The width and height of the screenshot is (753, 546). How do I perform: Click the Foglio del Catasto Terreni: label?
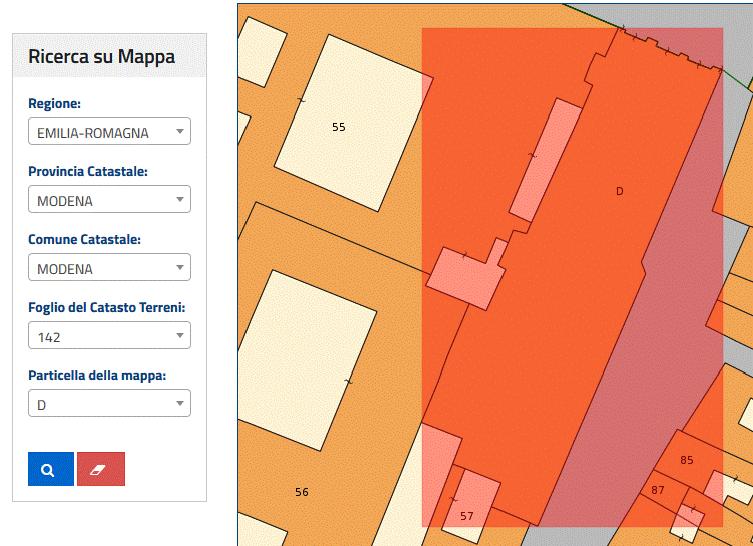[x=107, y=307]
